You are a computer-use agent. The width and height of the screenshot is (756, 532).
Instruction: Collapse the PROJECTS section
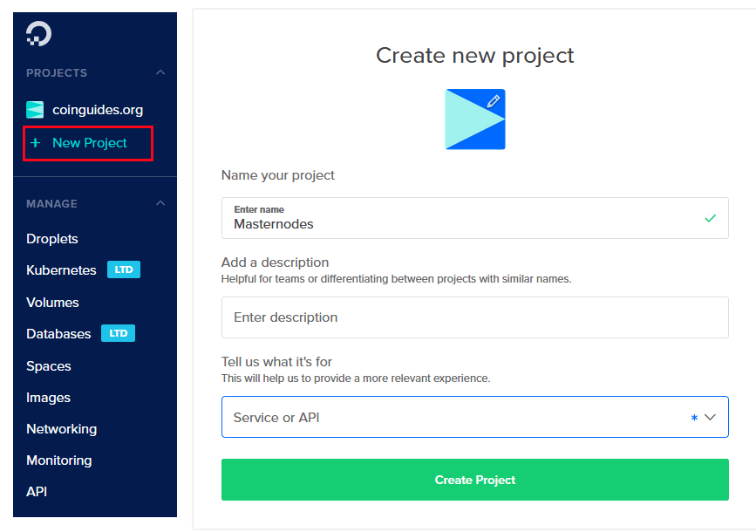click(x=160, y=72)
